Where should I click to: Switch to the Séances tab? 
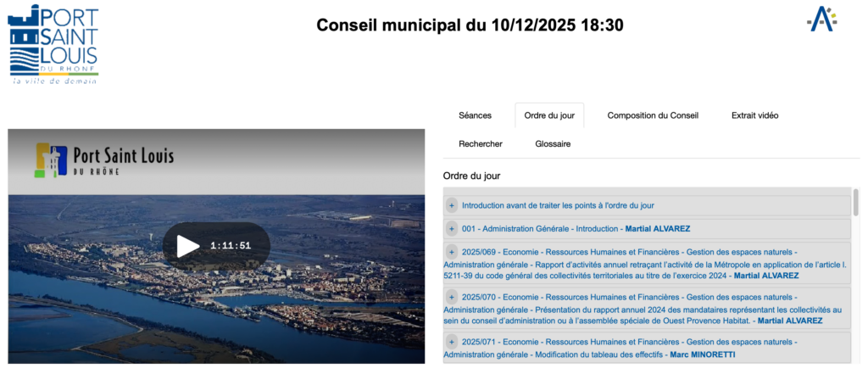tap(475, 115)
